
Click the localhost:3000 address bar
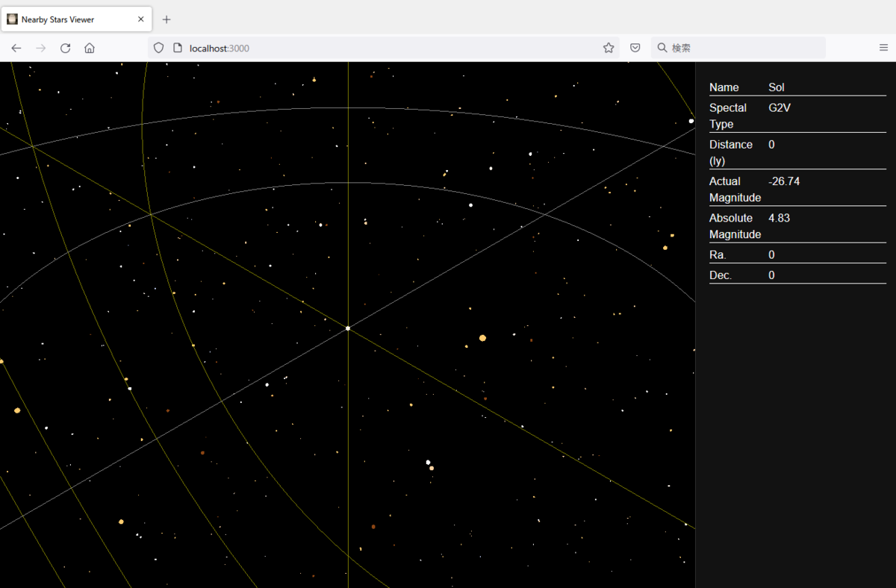(x=385, y=48)
